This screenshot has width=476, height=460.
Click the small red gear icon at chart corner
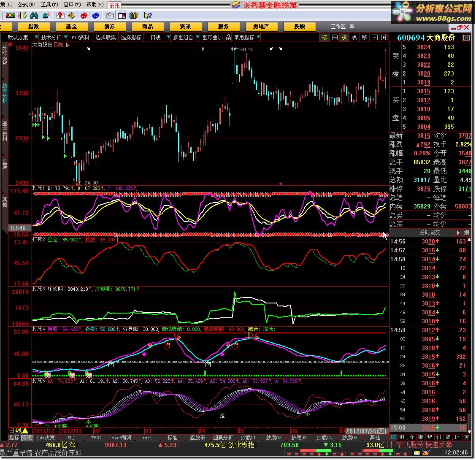pyautogui.click(x=10, y=45)
